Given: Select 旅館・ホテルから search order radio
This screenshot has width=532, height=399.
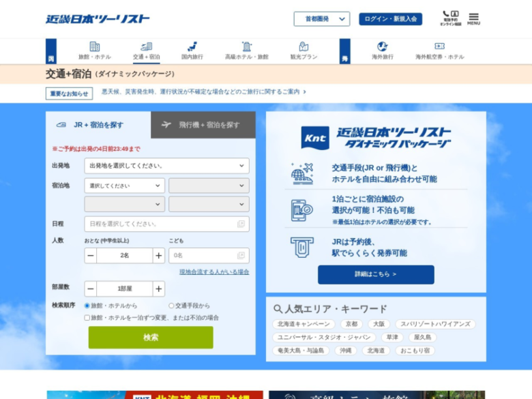Looking at the screenshot, I should [x=87, y=306].
